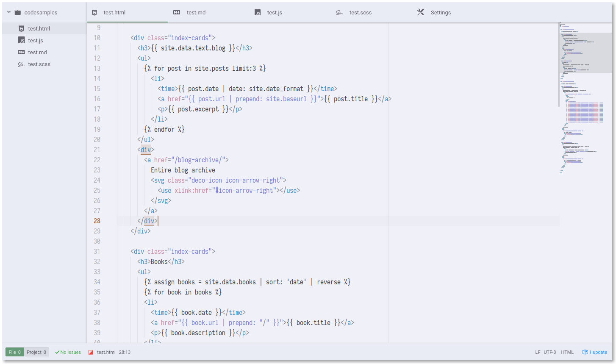The image size is (616, 364).
Task: Click the '/blog-archive/' href value
Action: [198, 160]
